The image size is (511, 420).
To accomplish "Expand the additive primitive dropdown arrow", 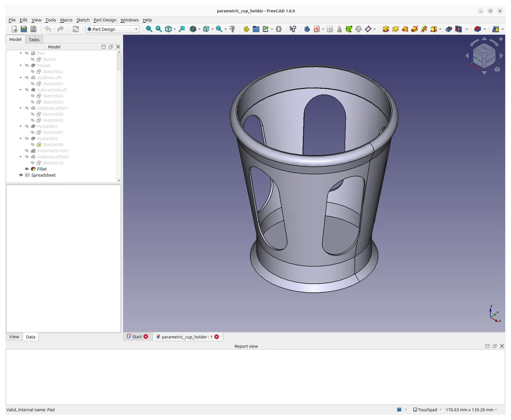I will [440, 29].
